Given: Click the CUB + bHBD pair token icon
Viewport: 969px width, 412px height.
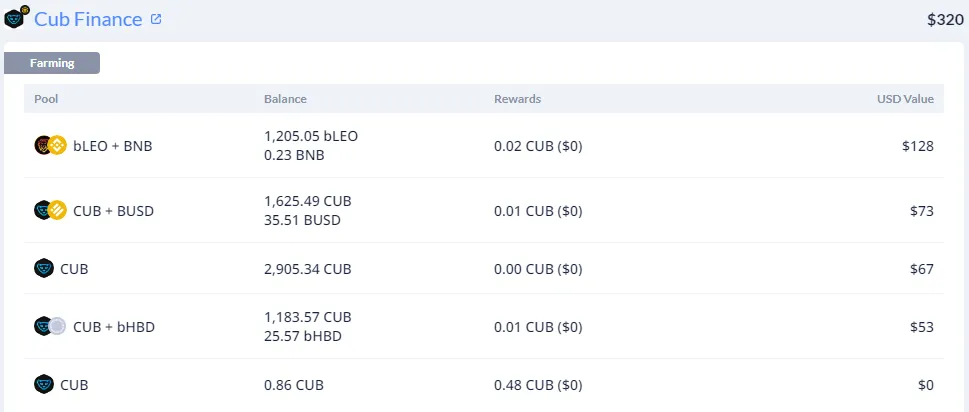Looking at the screenshot, I should pos(50,326).
